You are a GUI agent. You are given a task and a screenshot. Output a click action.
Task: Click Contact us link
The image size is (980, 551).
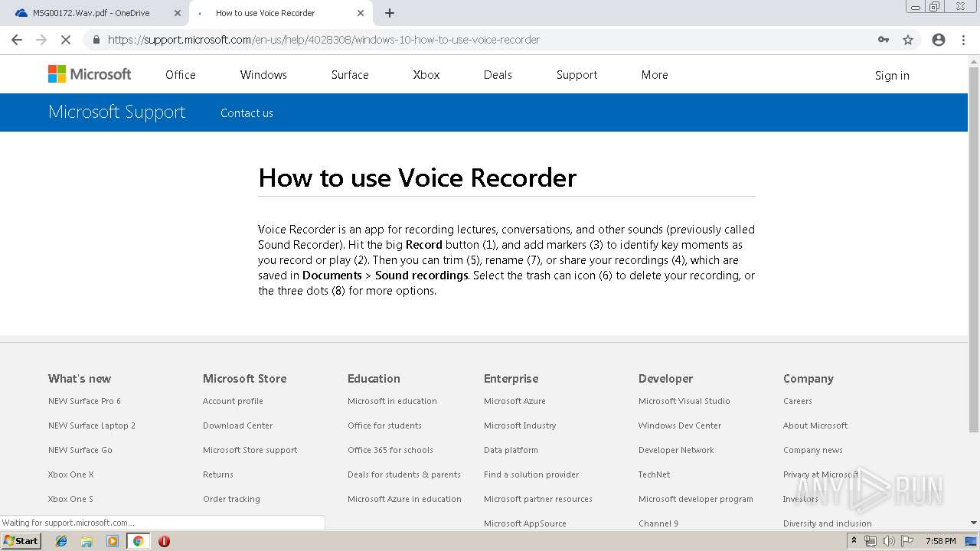click(247, 113)
